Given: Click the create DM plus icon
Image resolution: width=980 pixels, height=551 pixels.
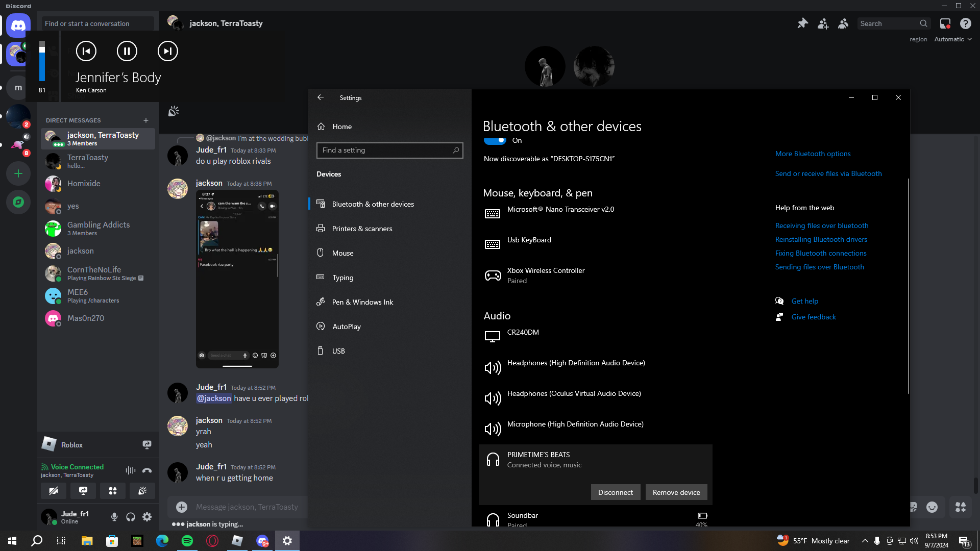Looking at the screenshot, I should click(146, 120).
